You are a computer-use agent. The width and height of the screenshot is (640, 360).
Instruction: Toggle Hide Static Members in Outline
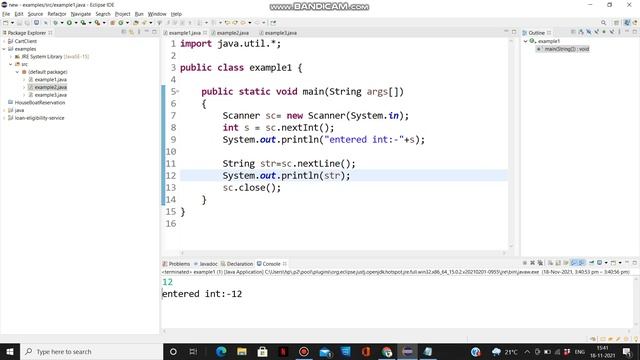point(597,32)
